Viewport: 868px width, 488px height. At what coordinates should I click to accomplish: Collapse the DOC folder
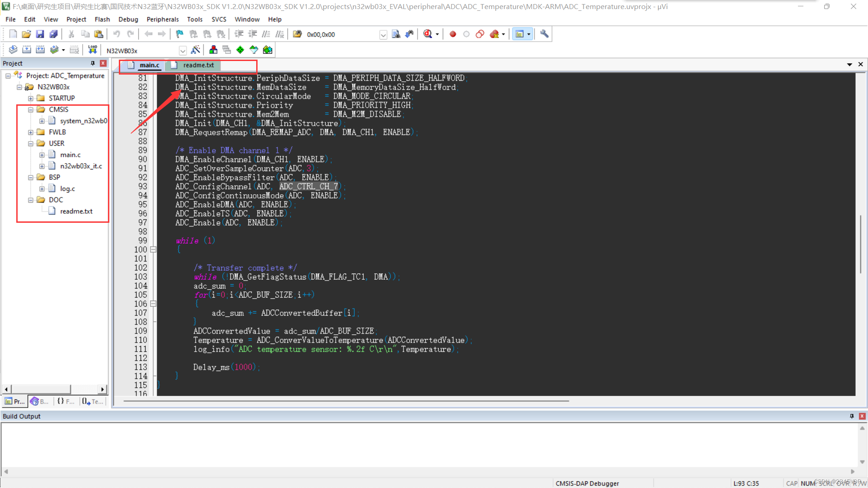[31, 200]
